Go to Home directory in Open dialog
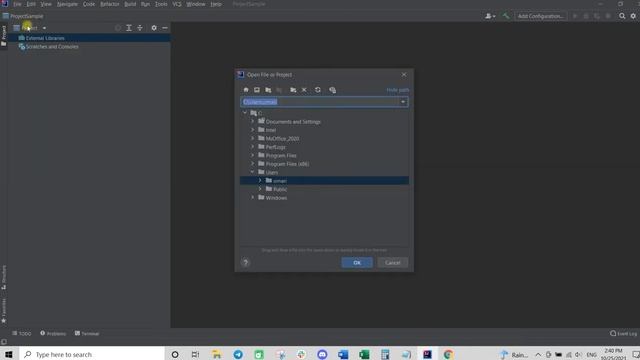Viewport: 640px width, 360px height. click(246, 90)
